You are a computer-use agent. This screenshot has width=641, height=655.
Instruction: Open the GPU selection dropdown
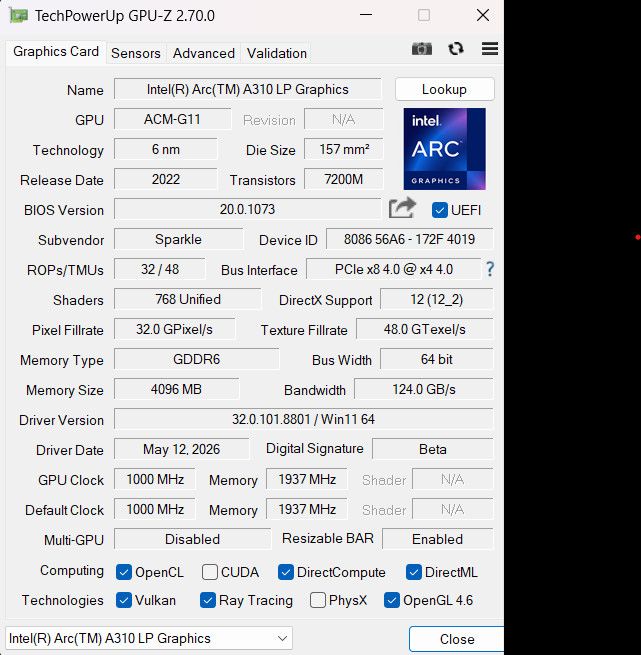[x=149, y=638]
